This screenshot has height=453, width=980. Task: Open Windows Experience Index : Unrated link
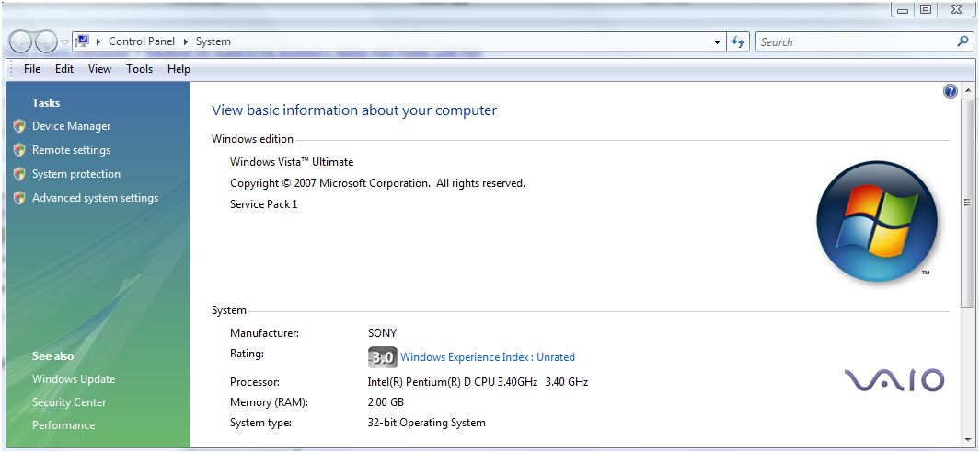click(x=488, y=357)
